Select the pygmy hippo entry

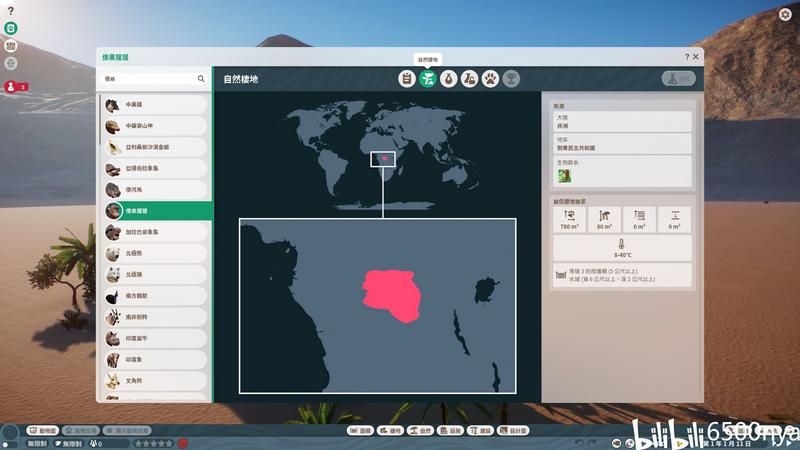pyautogui.click(x=155, y=190)
